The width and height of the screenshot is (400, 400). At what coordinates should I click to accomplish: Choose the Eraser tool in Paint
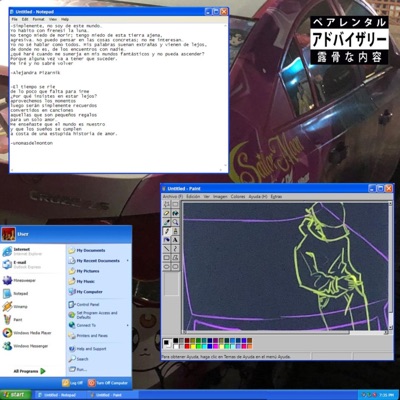[x=167, y=213]
